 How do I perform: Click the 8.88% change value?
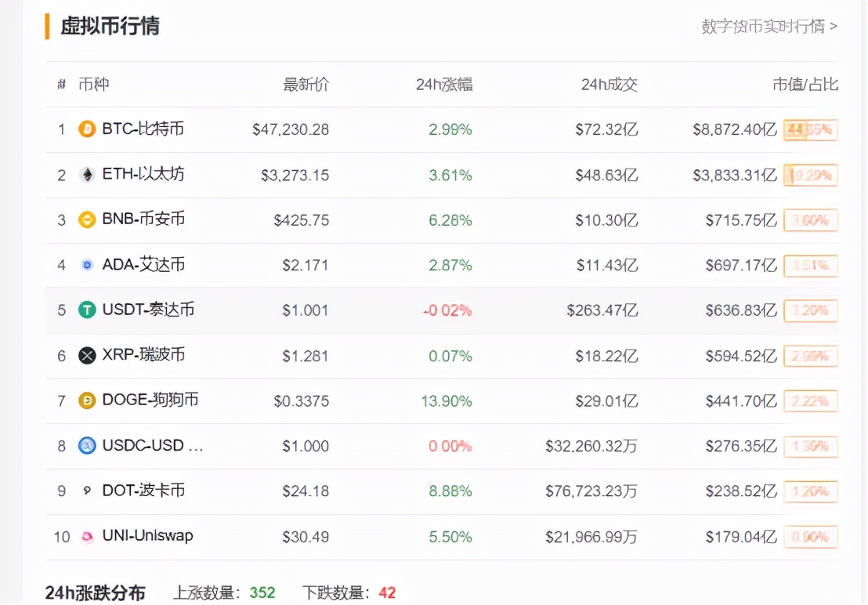450,491
